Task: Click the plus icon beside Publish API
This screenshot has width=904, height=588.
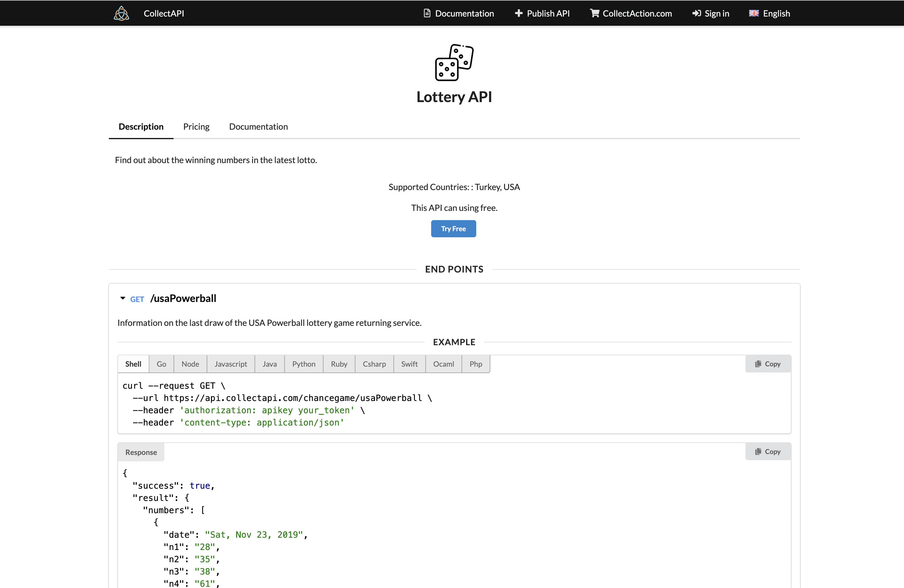Action: coord(519,13)
